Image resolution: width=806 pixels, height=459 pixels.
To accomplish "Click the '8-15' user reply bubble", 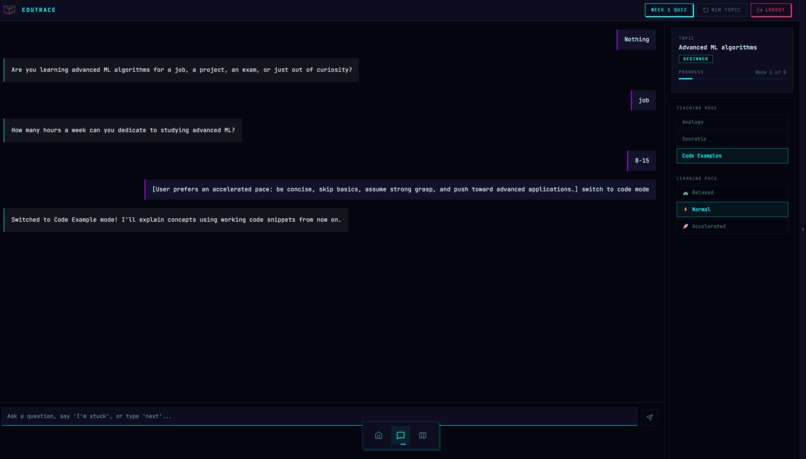I will [x=641, y=160].
